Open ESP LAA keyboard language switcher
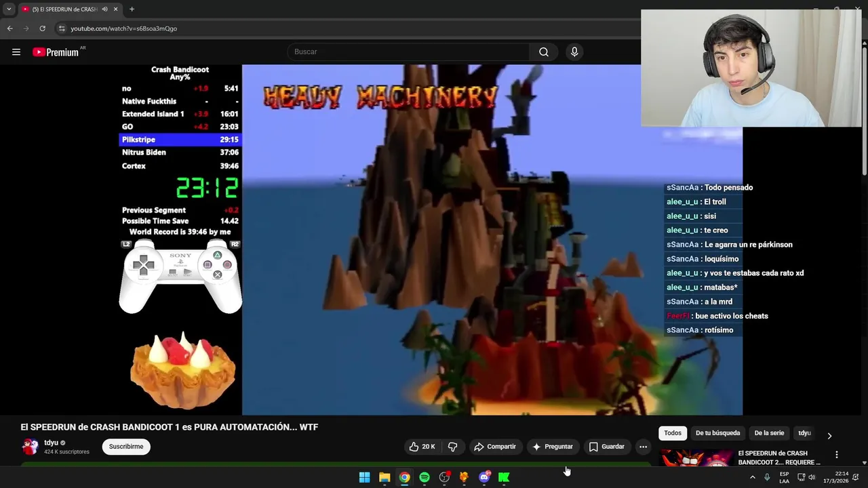The height and width of the screenshot is (488, 868). [x=784, y=477]
